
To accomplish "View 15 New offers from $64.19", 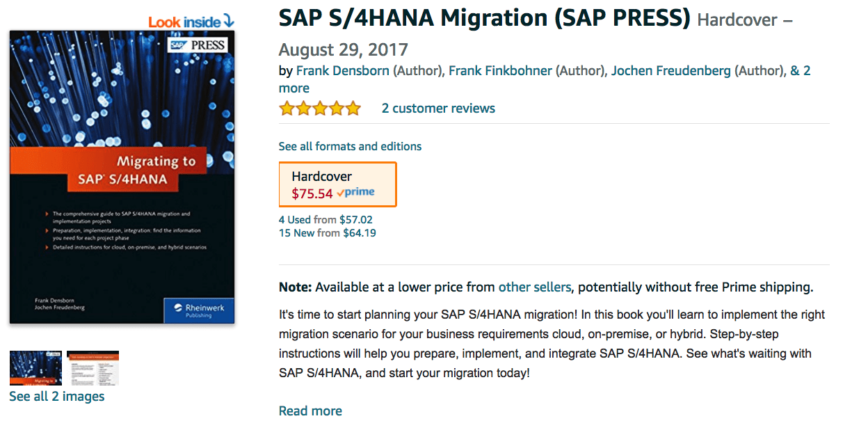I will tap(328, 233).
